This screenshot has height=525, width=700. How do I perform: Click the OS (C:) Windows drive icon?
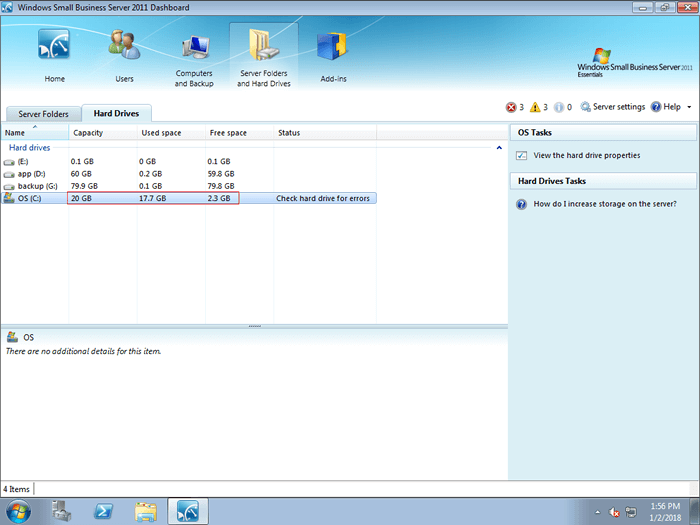click(x=9, y=198)
